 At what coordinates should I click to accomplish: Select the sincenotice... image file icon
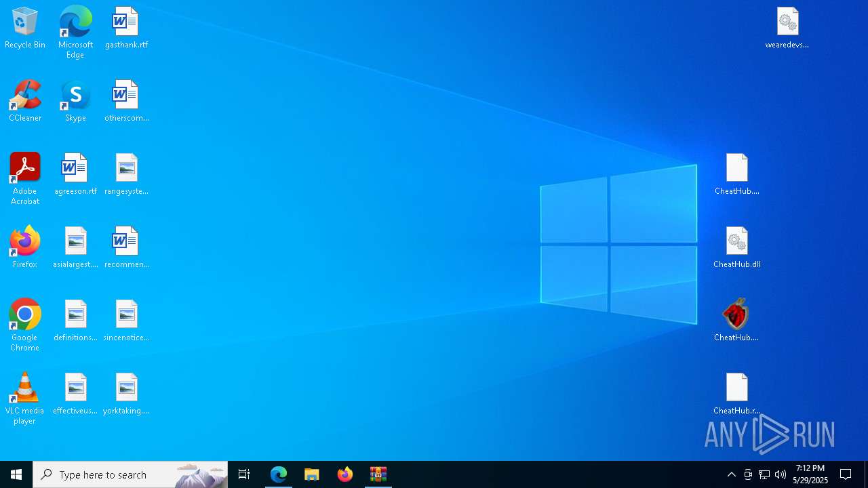point(126,321)
